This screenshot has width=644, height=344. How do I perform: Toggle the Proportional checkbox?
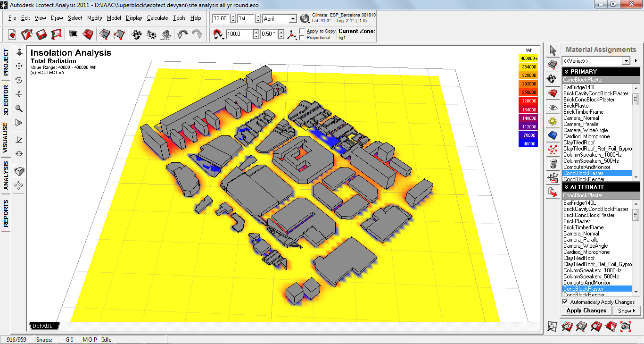tap(302, 38)
